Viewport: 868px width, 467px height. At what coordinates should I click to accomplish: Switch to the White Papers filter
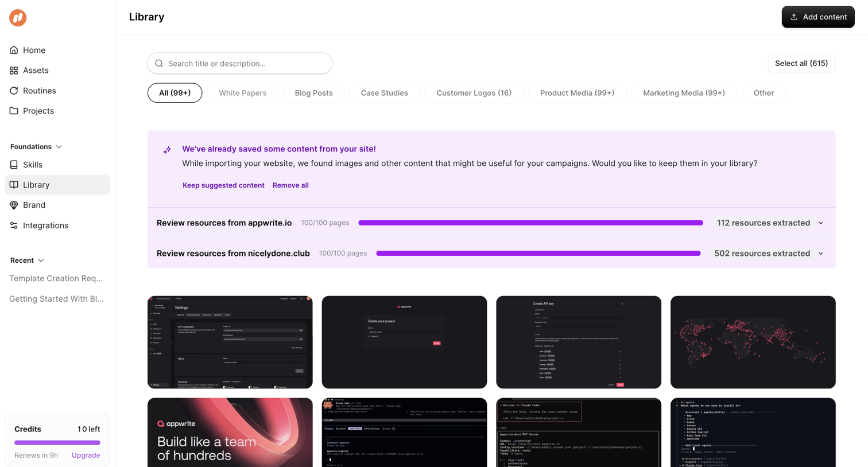click(x=242, y=93)
